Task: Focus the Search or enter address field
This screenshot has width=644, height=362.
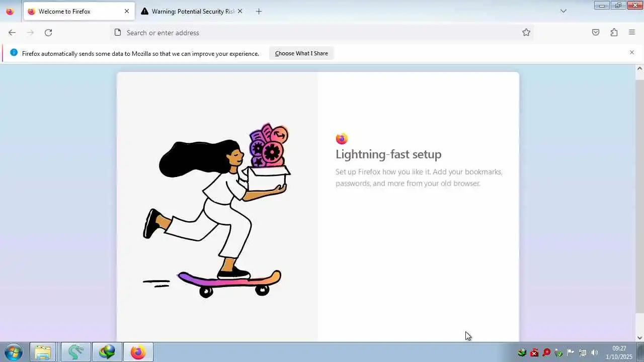Action: [322, 33]
